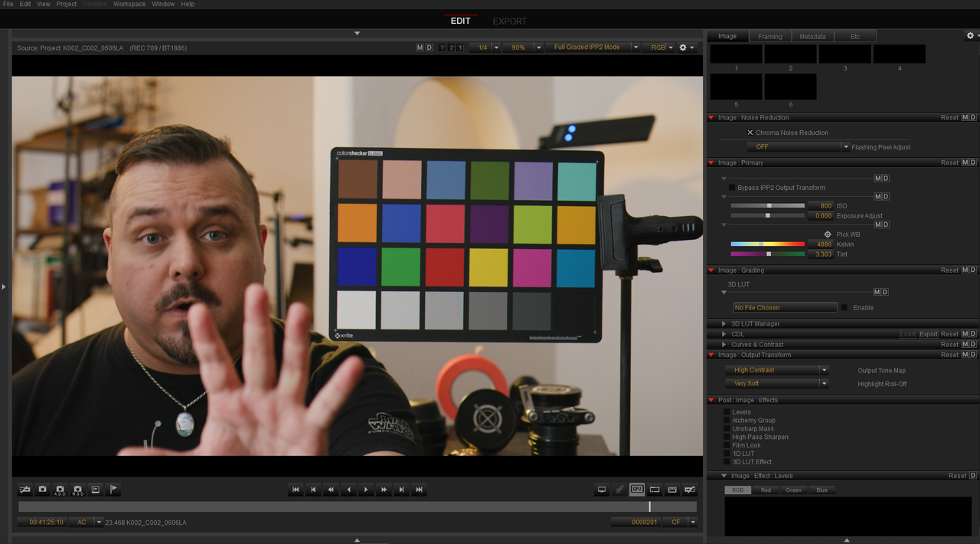Enable the Unsharp Mask effect checkbox
Viewport: 980px width, 544px height.
[x=727, y=429]
